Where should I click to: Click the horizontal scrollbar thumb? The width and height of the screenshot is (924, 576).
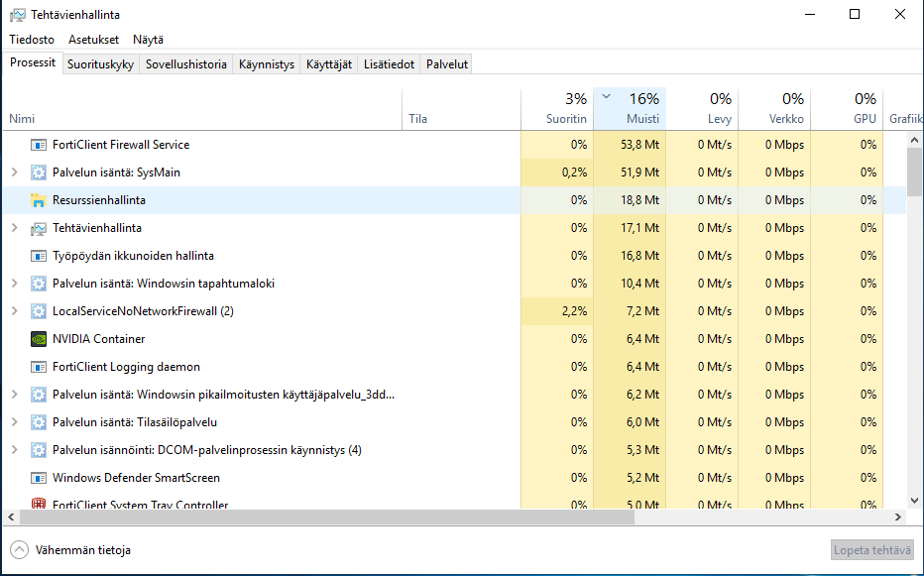point(327,518)
